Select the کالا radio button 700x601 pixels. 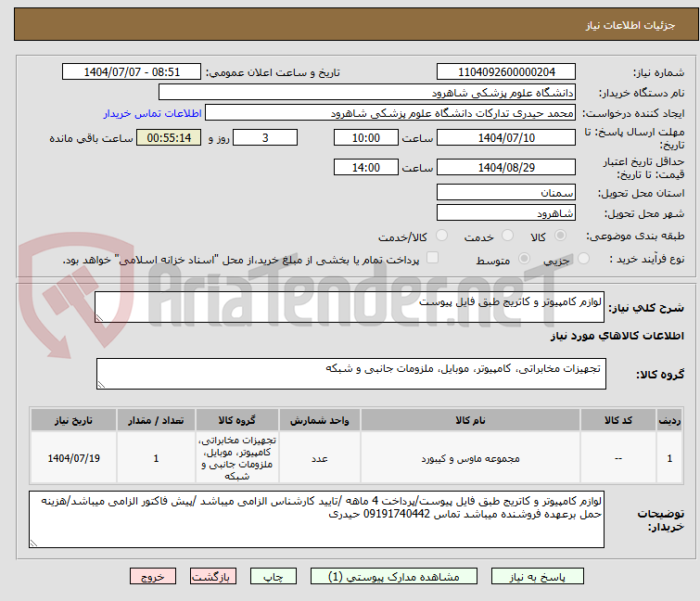tap(560, 236)
